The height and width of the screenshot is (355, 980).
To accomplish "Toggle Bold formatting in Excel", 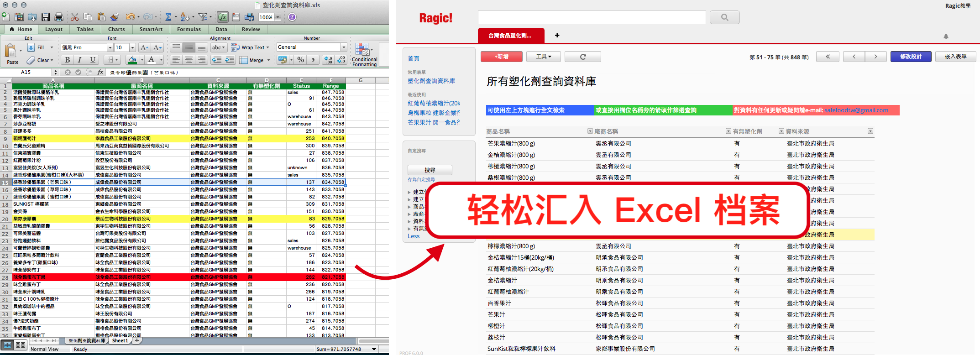I will [x=68, y=60].
